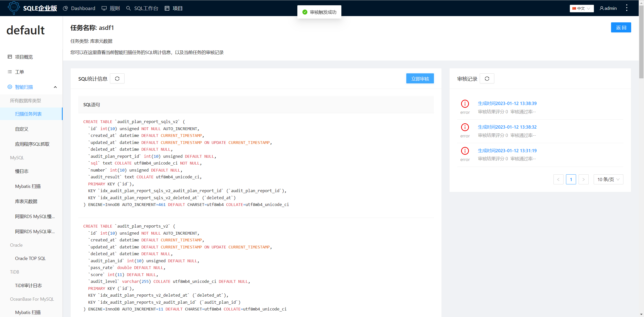Screen dimensions: 644x317
Task: Click the SQLE gear logo
Action: (x=14, y=8)
